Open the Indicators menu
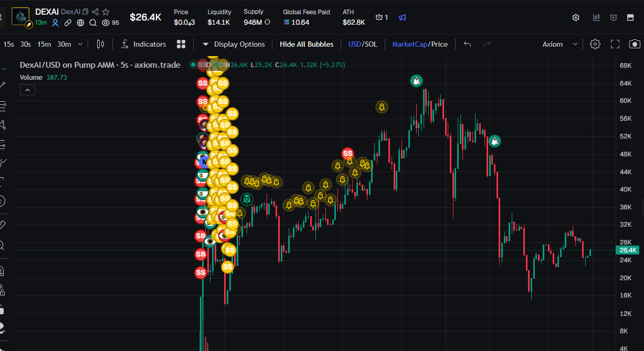The width and height of the screenshot is (644, 351). (x=143, y=44)
